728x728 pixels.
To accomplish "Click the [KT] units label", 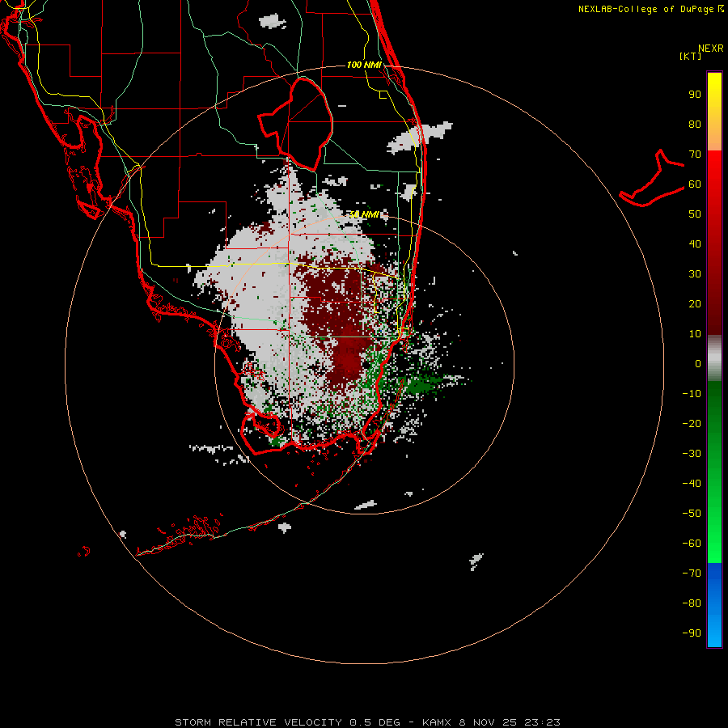I will 691,56.
